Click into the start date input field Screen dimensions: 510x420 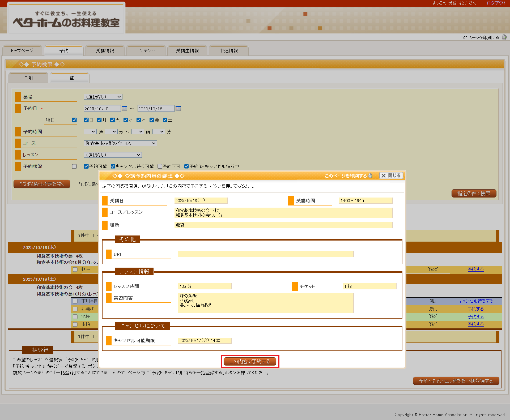(102, 109)
